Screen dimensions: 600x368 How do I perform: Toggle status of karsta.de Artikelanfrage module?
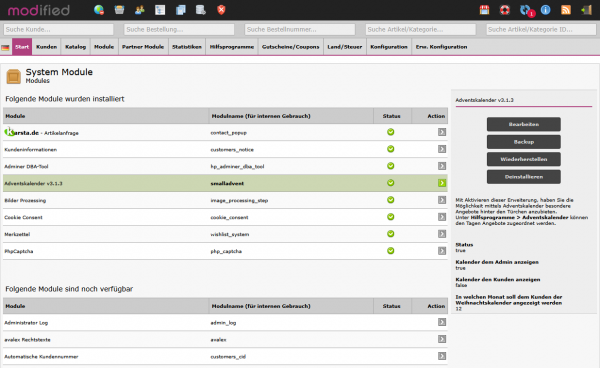(391, 132)
